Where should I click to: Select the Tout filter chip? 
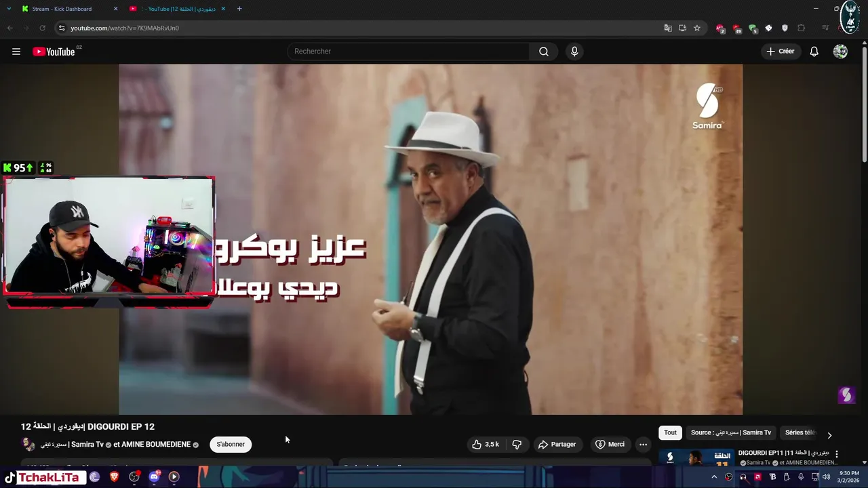click(670, 432)
